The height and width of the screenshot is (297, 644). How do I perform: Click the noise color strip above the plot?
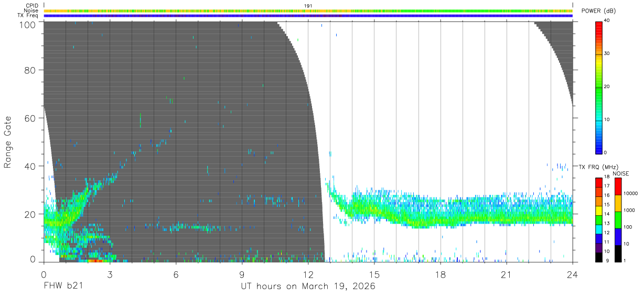(308, 10)
